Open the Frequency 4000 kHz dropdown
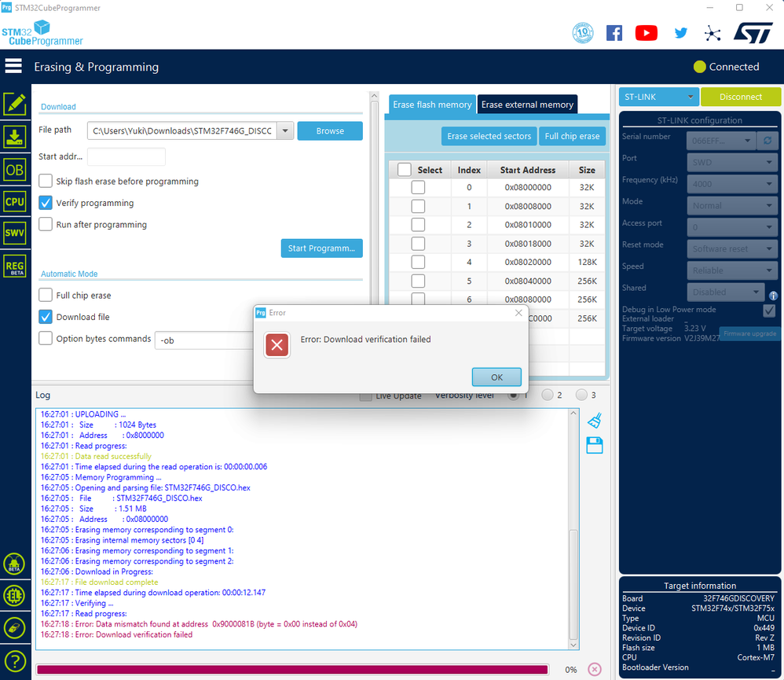Image resolution: width=784 pixels, height=680 pixels. 732,184
